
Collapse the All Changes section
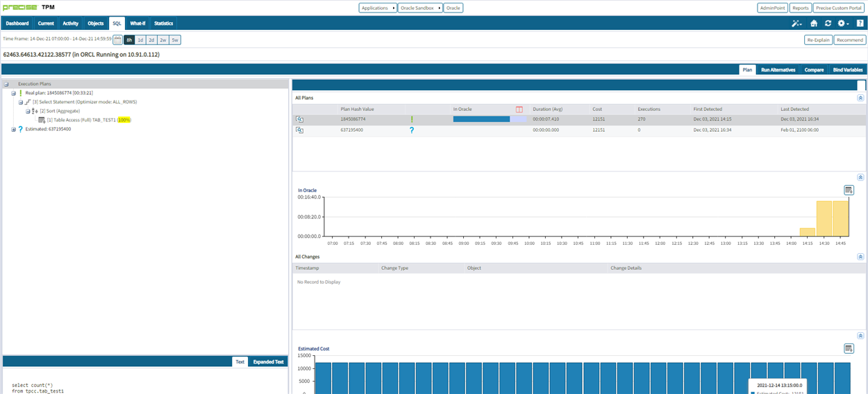point(861,257)
